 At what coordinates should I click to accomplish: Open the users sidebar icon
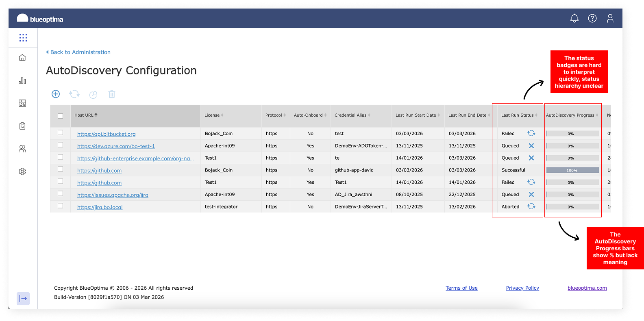pyautogui.click(x=22, y=149)
